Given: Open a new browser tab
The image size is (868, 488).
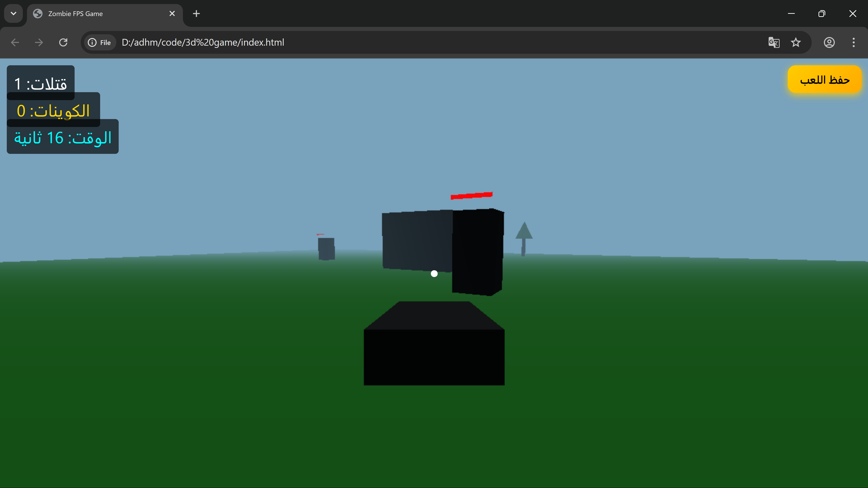Looking at the screenshot, I should [x=196, y=14].
